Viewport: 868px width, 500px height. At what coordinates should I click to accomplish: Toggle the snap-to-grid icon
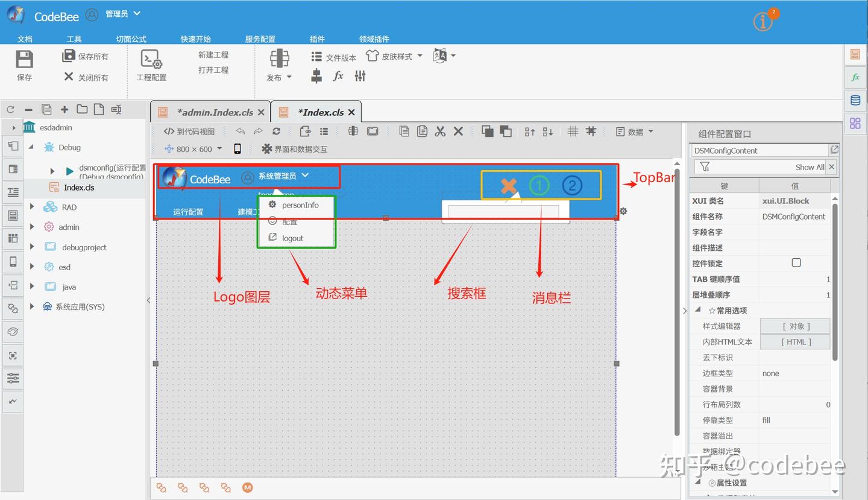coord(591,131)
